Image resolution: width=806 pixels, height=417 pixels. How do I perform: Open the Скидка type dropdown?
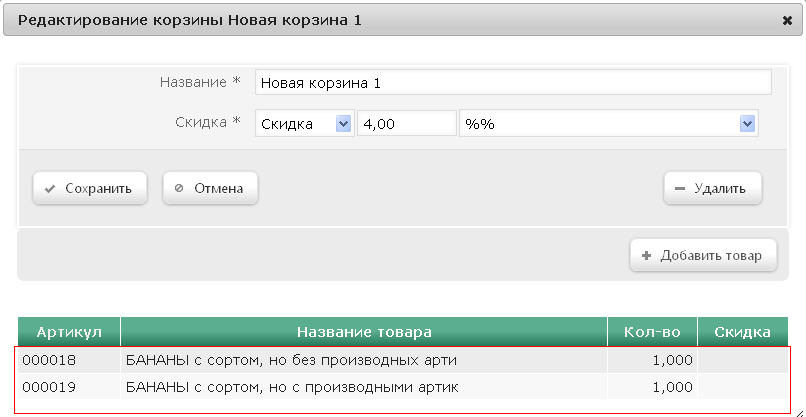pyautogui.click(x=304, y=123)
